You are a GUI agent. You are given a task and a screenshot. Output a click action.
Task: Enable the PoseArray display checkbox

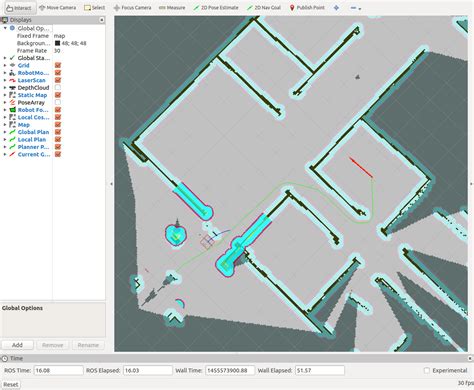click(58, 102)
